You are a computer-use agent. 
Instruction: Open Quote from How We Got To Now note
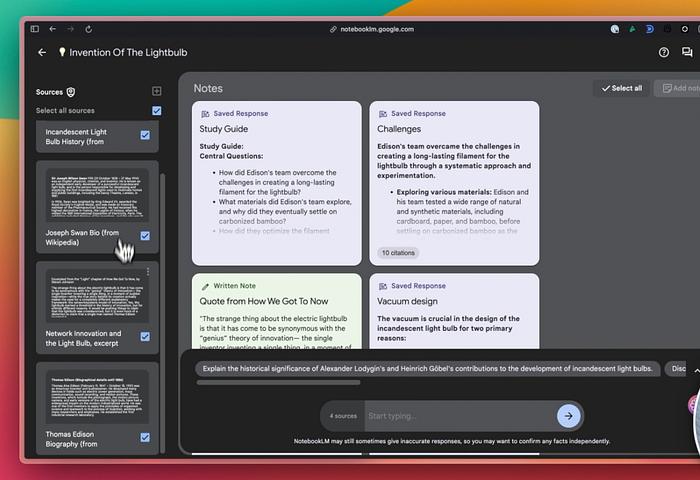[277, 311]
